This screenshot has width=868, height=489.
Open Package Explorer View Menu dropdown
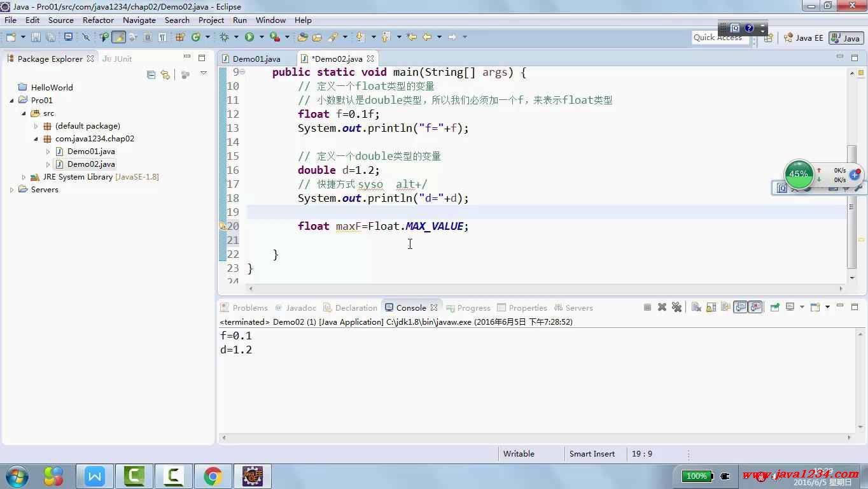tap(204, 74)
